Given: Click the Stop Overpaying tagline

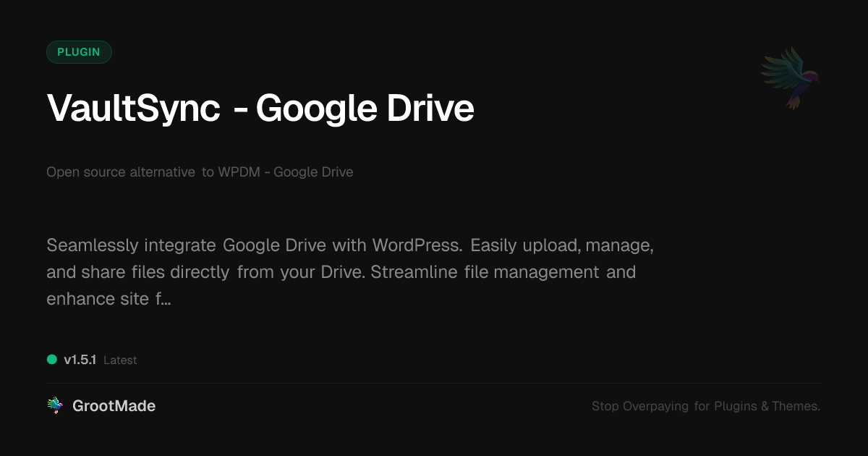Looking at the screenshot, I should coord(640,406).
